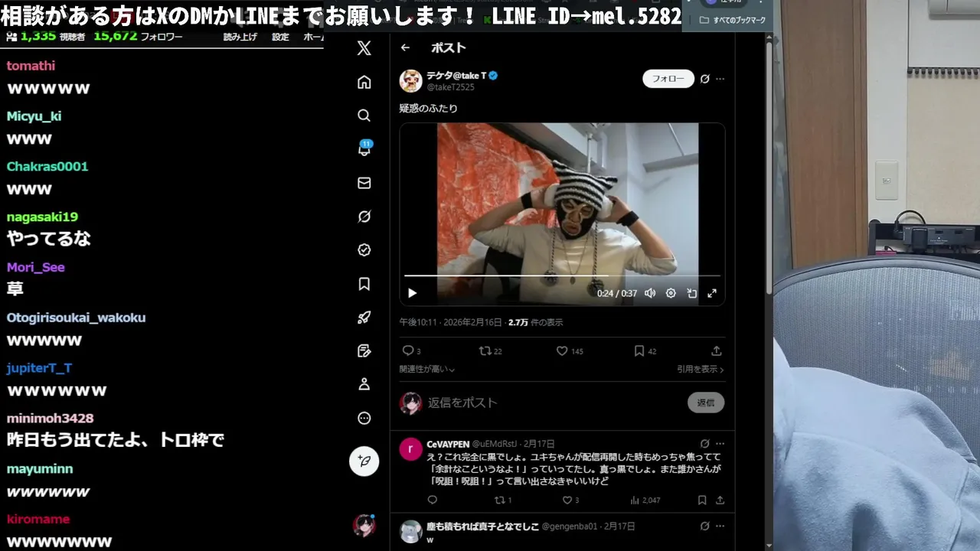Open テケタ profile avatar
The width and height of the screenshot is (980, 551).
tap(411, 80)
